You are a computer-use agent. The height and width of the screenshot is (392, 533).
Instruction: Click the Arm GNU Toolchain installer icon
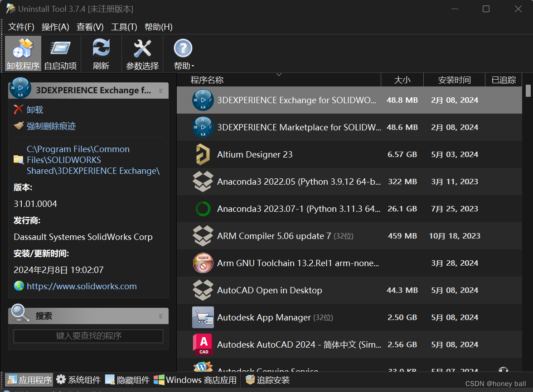point(203,263)
